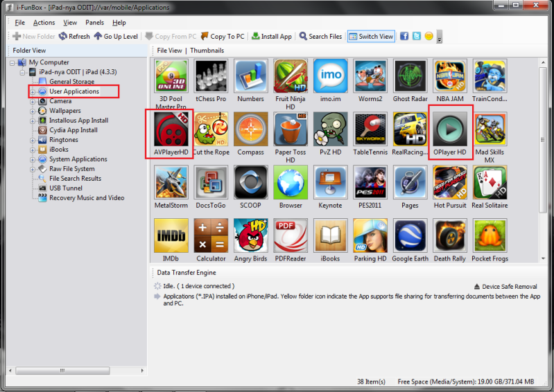Switch to the Thumbnails tab
Screen dimensions: 554x392
(207, 51)
